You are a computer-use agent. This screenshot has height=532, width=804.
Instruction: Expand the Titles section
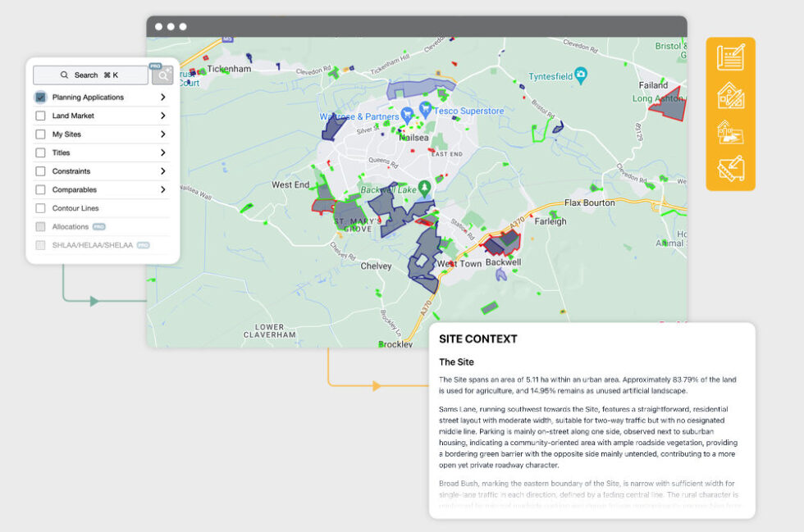pos(162,151)
